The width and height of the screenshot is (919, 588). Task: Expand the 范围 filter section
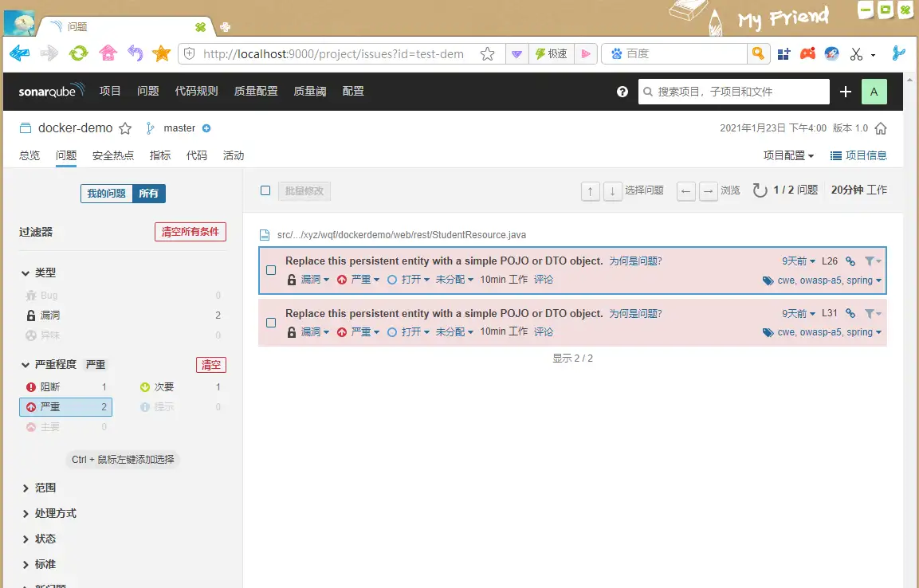click(45, 488)
